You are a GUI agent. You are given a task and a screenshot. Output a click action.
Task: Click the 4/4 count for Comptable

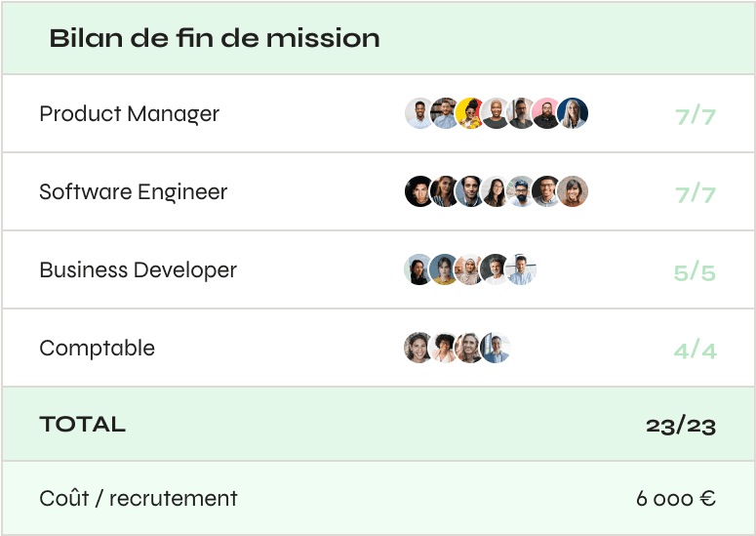(x=695, y=350)
